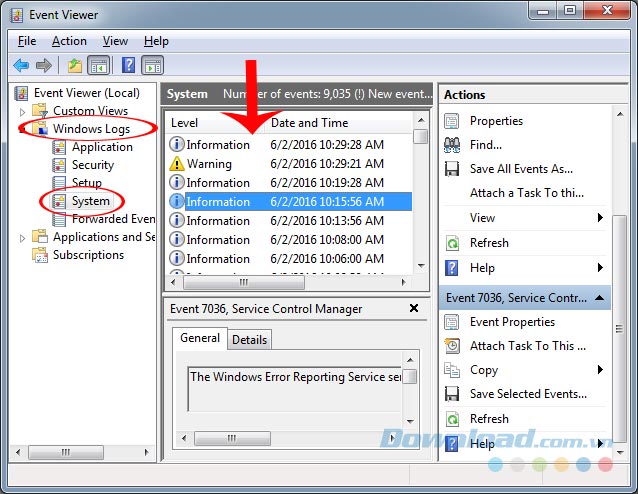Click info icon of the 10:29:28 AM event
The height and width of the screenshot is (494, 638).
coord(177,144)
